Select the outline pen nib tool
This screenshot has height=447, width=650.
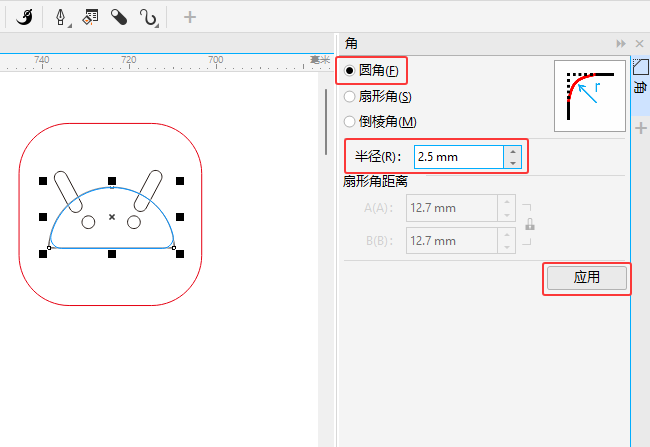point(61,17)
